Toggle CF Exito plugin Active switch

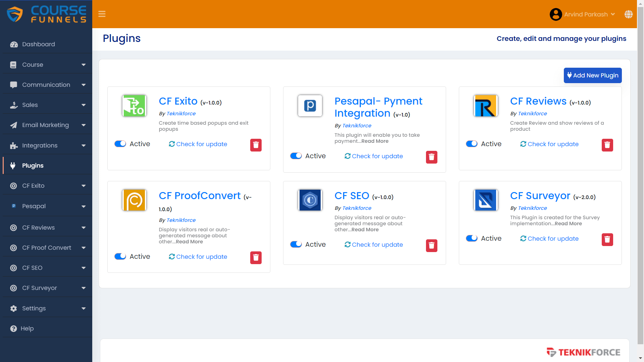click(120, 144)
